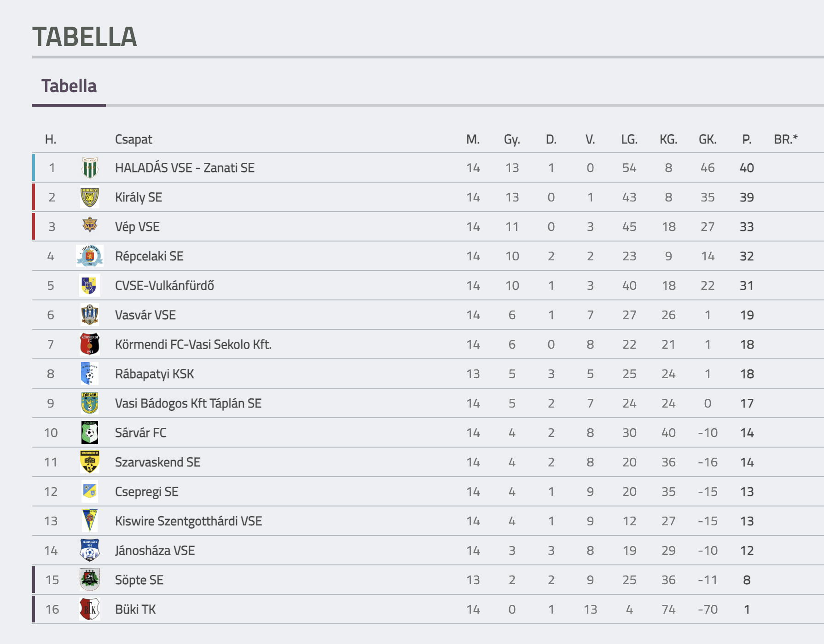This screenshot has height=644, width=824.
Task: Click the HALADÁS VSE green-white crest
Action: click(90, 168)
